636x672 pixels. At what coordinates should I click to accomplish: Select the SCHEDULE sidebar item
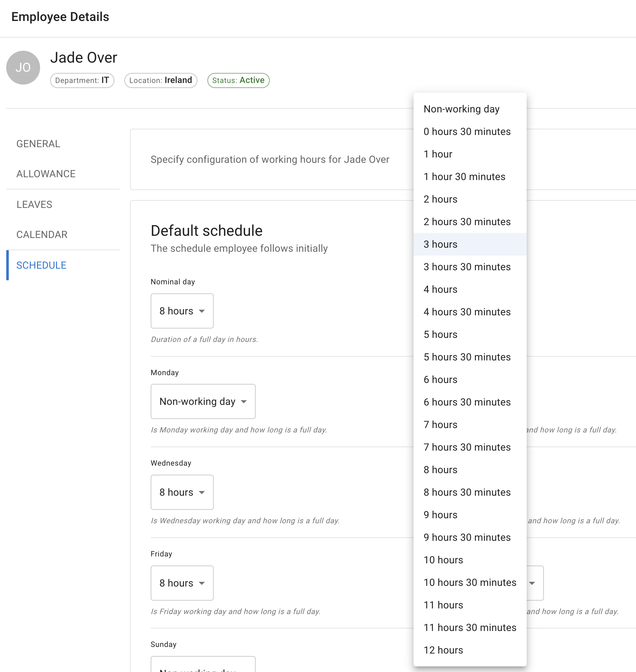(41, 265)
